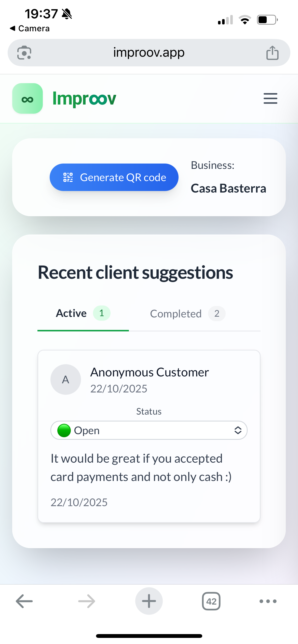Select the Active suggestions tab

pyautogui.click(x=71, y=313)
